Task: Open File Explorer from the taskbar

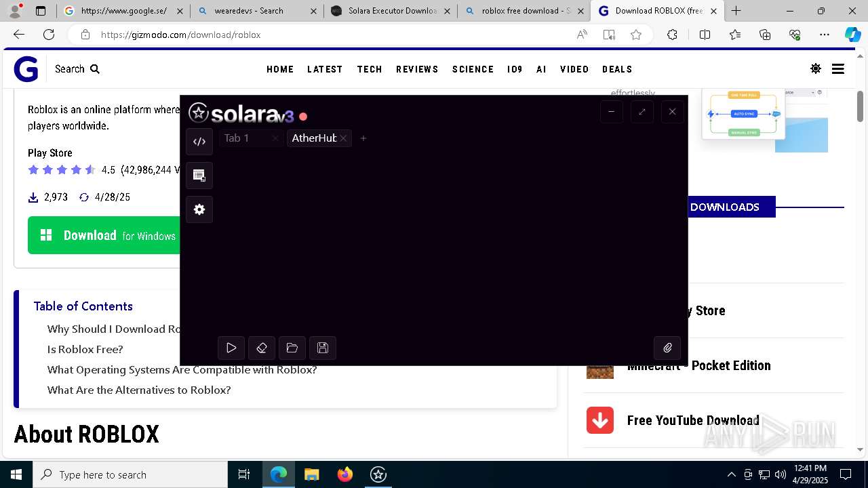Action: coord(311,474)
